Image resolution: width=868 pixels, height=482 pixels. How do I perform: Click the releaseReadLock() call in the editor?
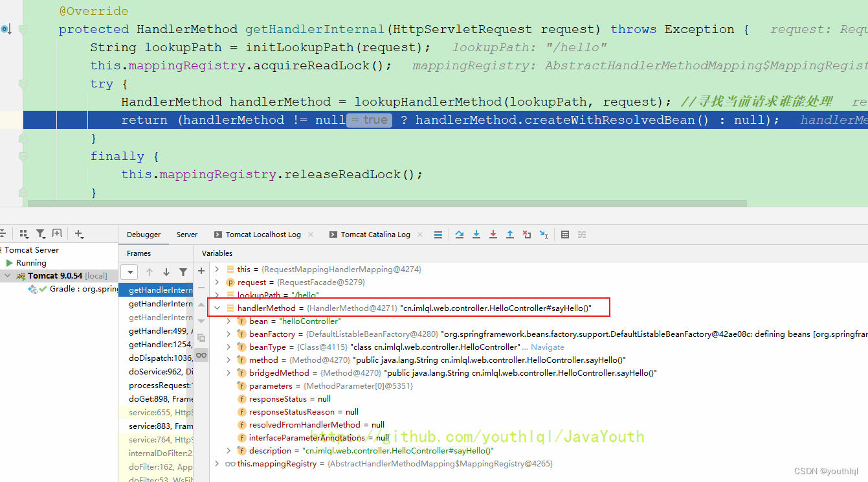(x=353, y=174)
